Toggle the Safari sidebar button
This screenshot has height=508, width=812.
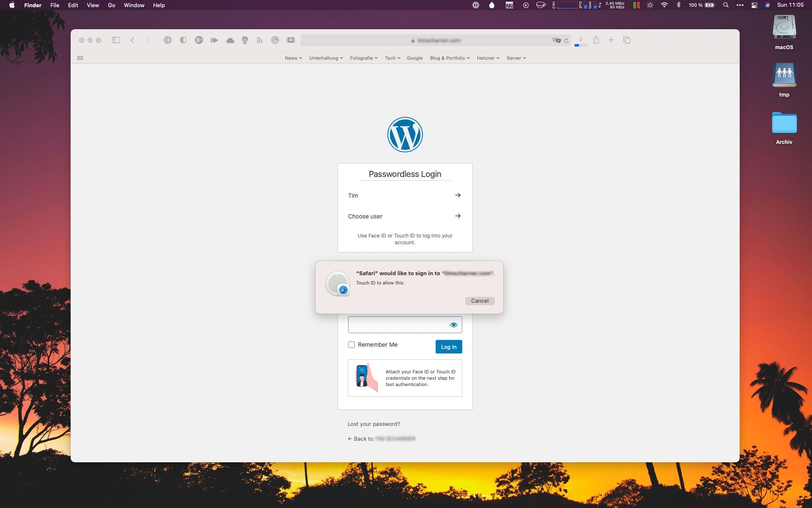click(116, 40)
